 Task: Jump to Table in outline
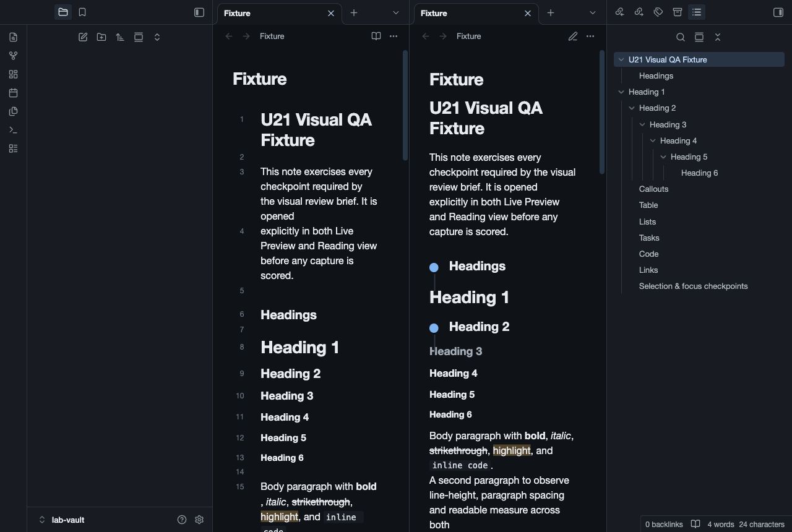[x=648, y=205]
